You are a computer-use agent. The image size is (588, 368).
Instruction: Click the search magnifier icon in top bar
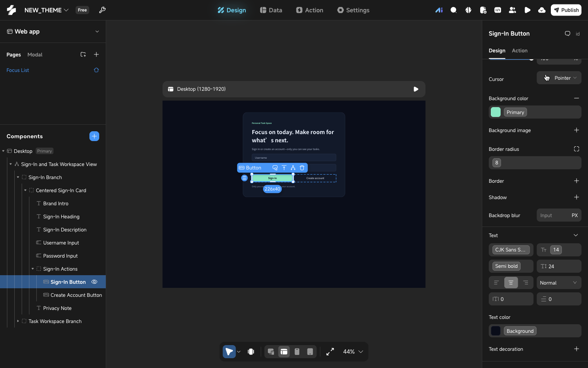454,10
